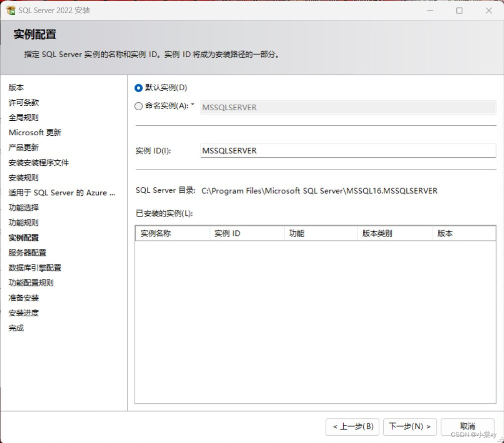Image resolution: width=504 pixels, height=443 pixels.
Task: Sort by 实例名称 column header
Action: [173, 234]
